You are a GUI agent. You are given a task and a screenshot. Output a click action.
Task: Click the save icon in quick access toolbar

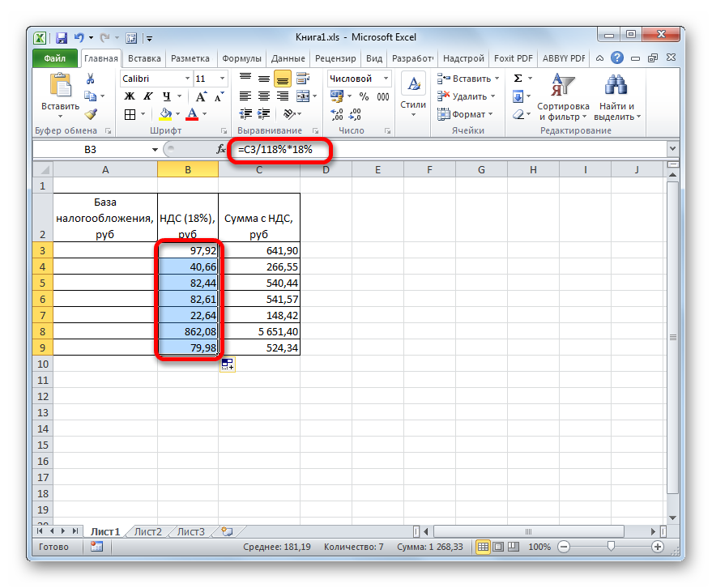coord(62,37)
